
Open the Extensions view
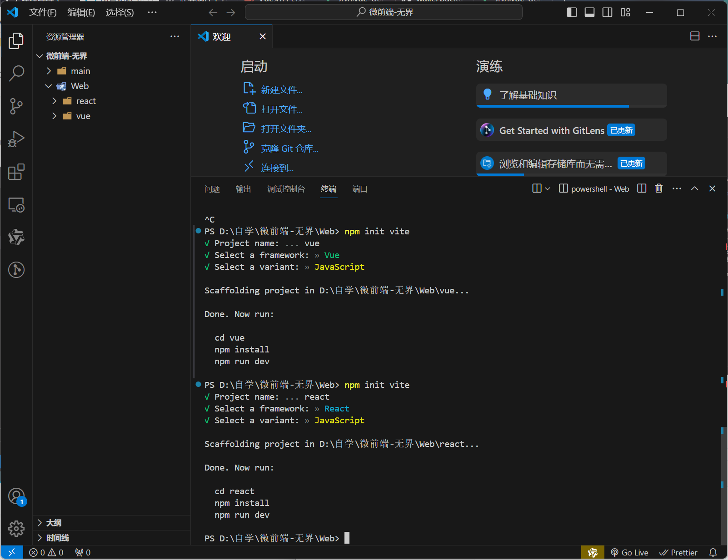(x=16, y=172)
